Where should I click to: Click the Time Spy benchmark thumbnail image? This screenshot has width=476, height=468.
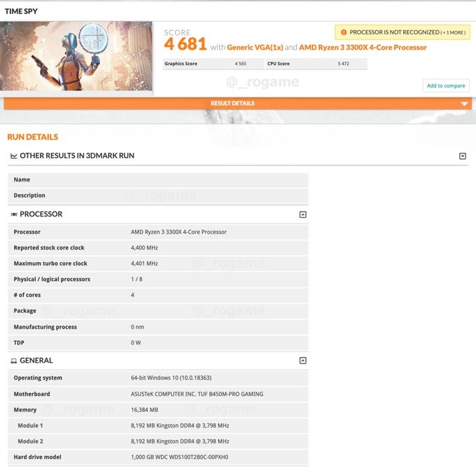[x=76, y=57]
